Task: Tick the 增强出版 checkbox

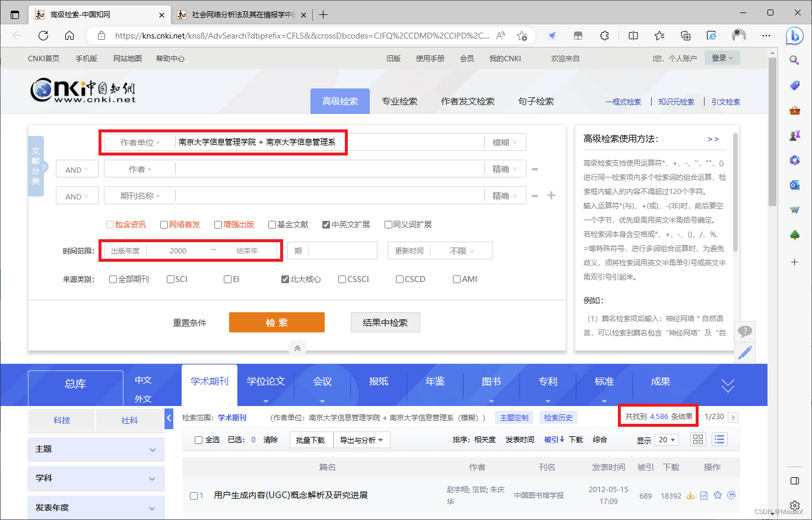Action: (218, 224)
